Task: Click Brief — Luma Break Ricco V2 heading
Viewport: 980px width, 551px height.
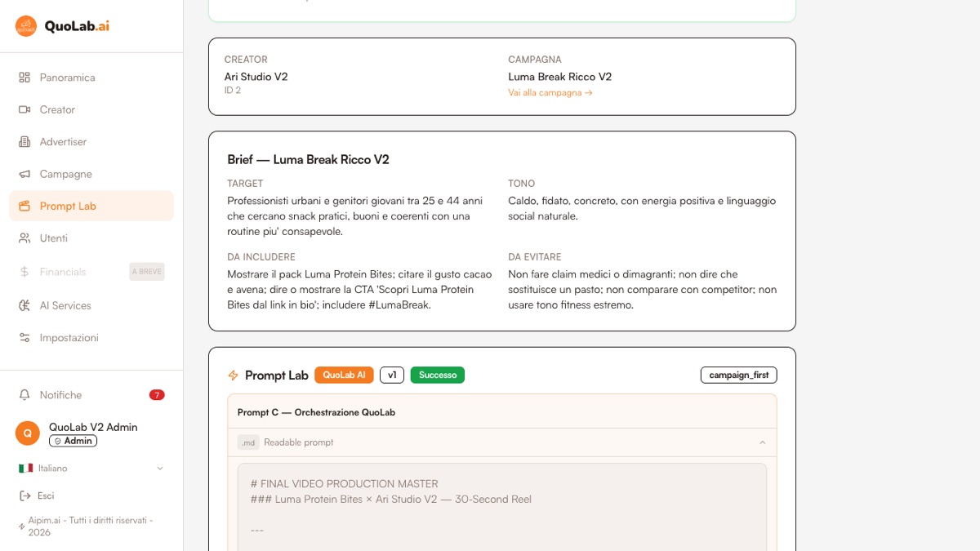Action: tap(308, 159)
